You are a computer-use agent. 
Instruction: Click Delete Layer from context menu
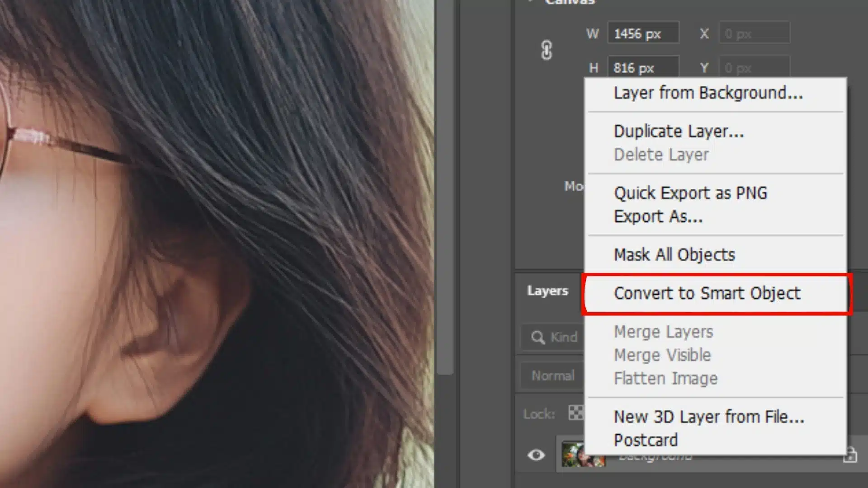pyautogui.click(x=661, y=155)
